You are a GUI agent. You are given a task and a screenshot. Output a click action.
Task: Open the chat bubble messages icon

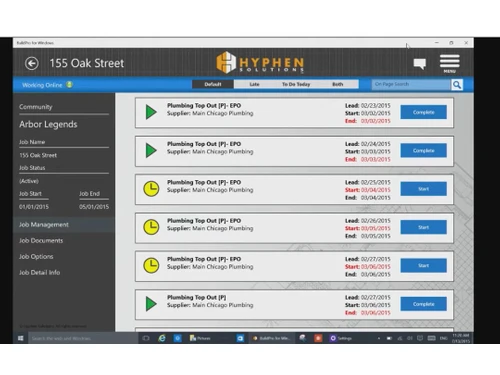(420, 63)
